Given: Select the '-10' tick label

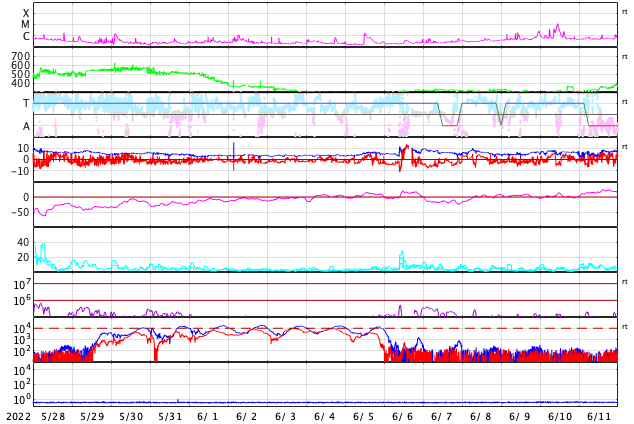Looking at the screenshot, I should point(21,171).
